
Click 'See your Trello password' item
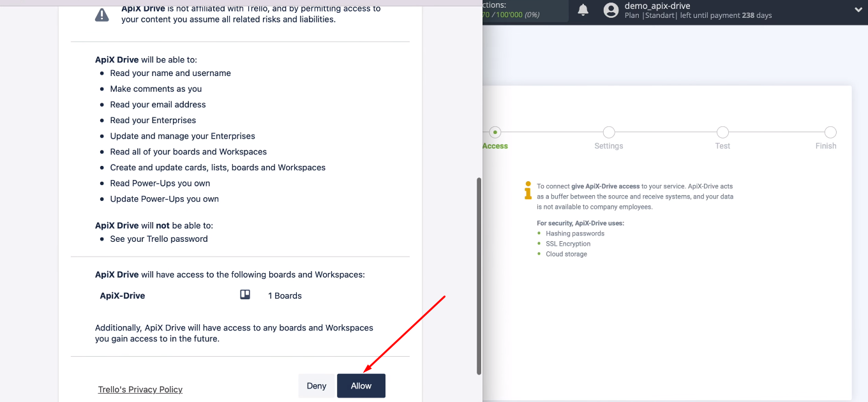(x=159, y=239)
